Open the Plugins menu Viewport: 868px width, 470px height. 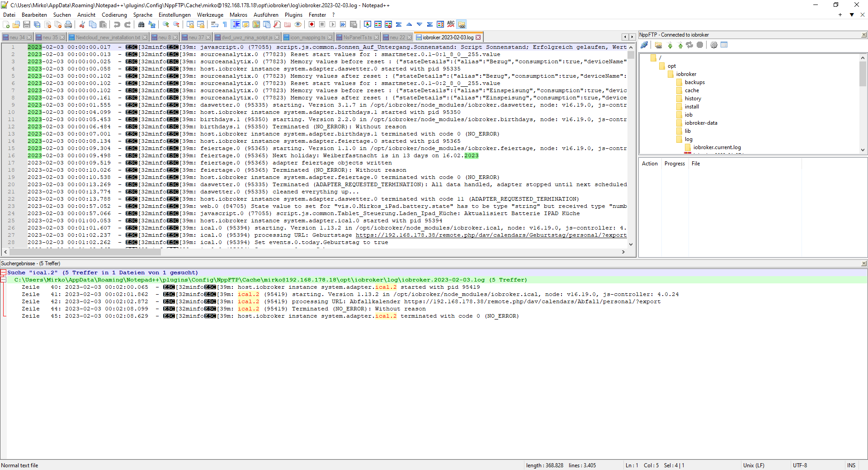(x=293, y=15)
